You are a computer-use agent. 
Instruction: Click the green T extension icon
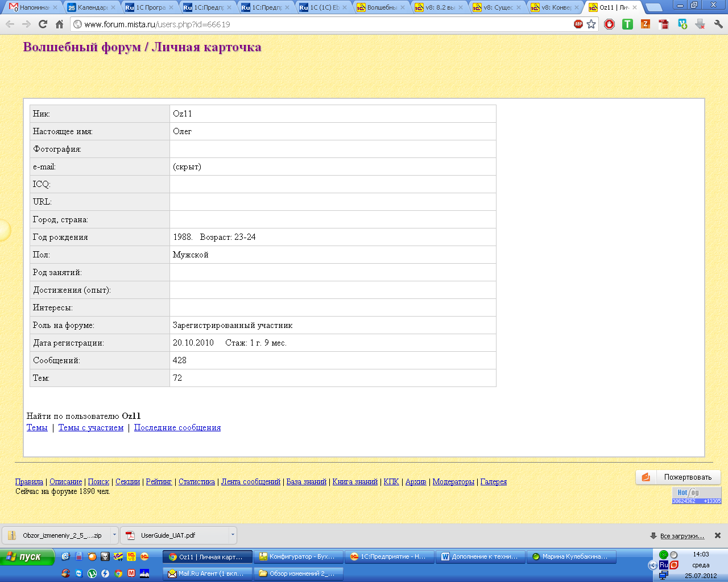pyautogui.click(x=627, y=24)
